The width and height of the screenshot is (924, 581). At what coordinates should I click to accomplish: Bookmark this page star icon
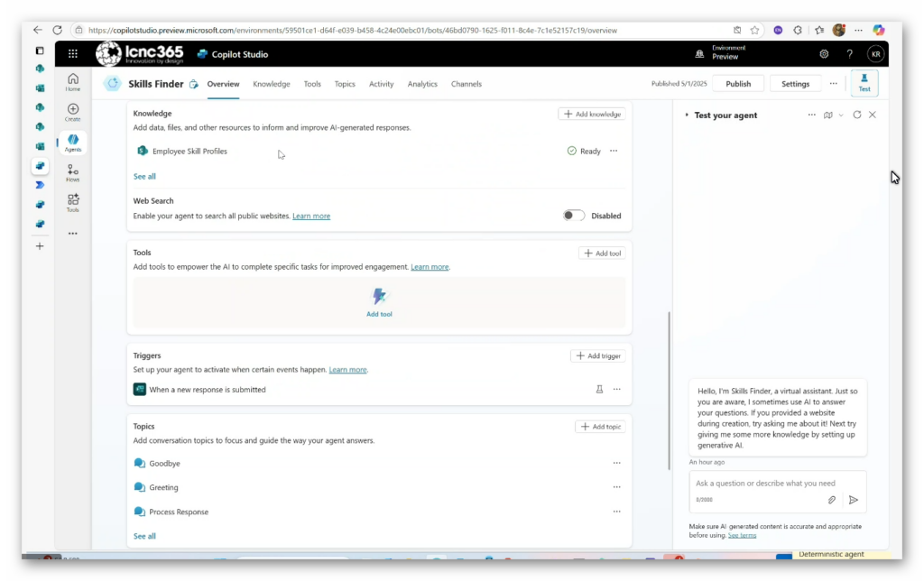(755, 30)
